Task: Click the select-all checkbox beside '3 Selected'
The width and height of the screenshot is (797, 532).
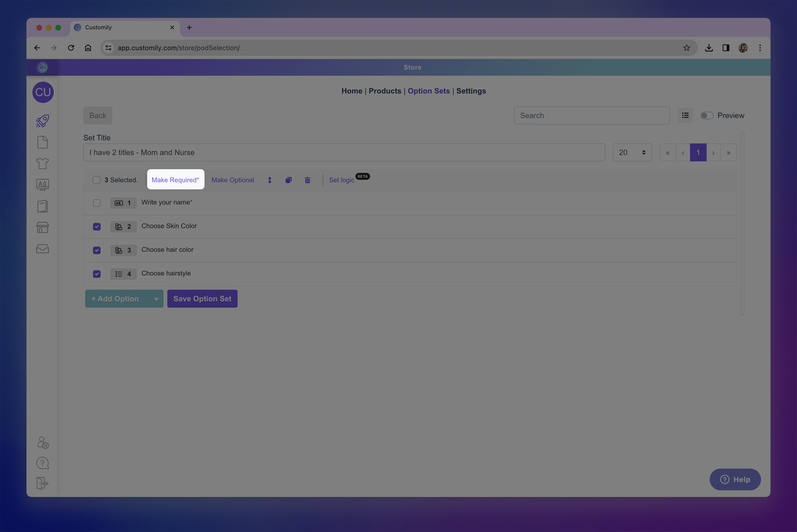Action: 96,180
